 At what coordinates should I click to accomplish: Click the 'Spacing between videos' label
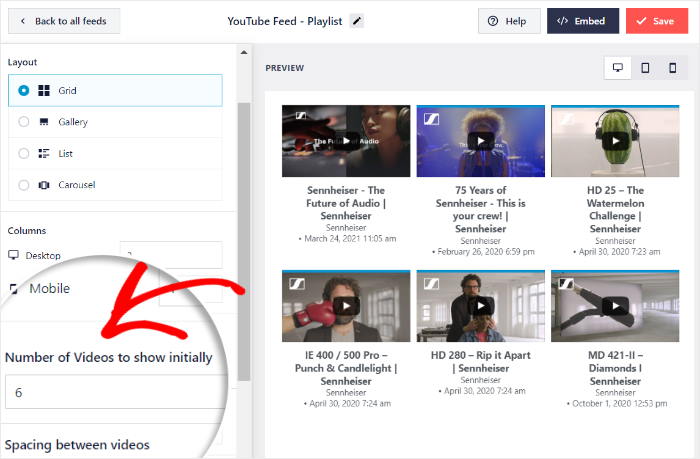[x=77, y=445]
